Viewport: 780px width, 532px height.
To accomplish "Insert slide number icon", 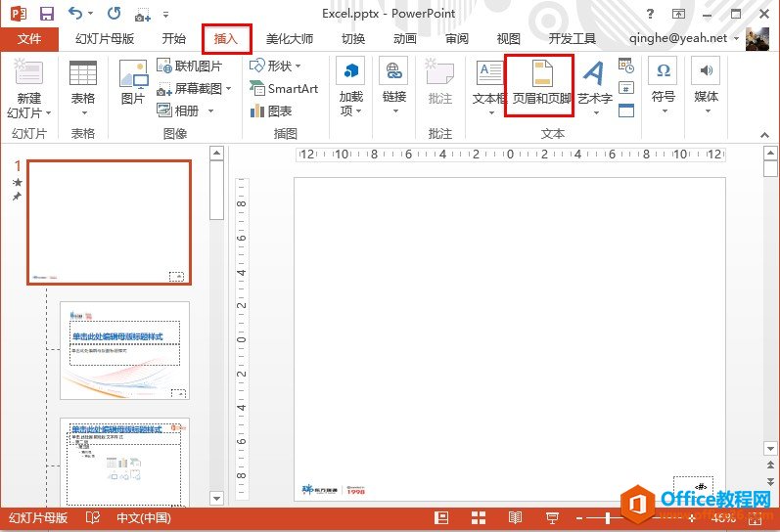I will point(625,88).
